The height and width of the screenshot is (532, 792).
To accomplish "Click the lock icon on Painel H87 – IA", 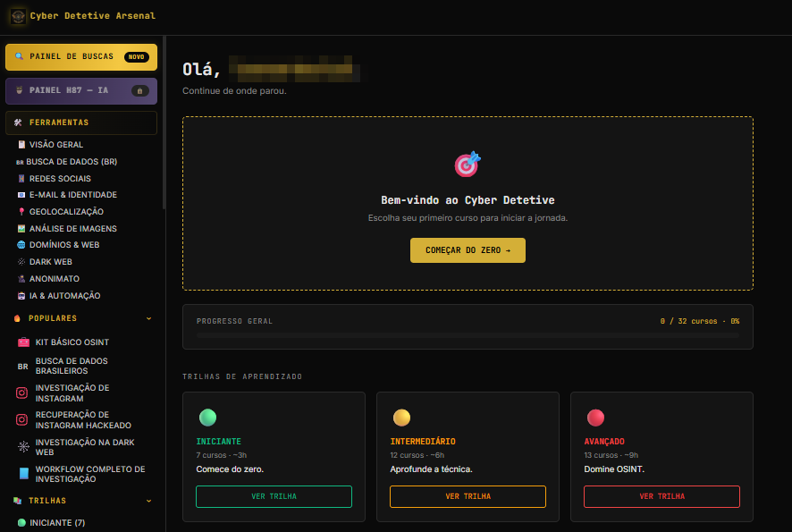I will [x=140, y=91].
